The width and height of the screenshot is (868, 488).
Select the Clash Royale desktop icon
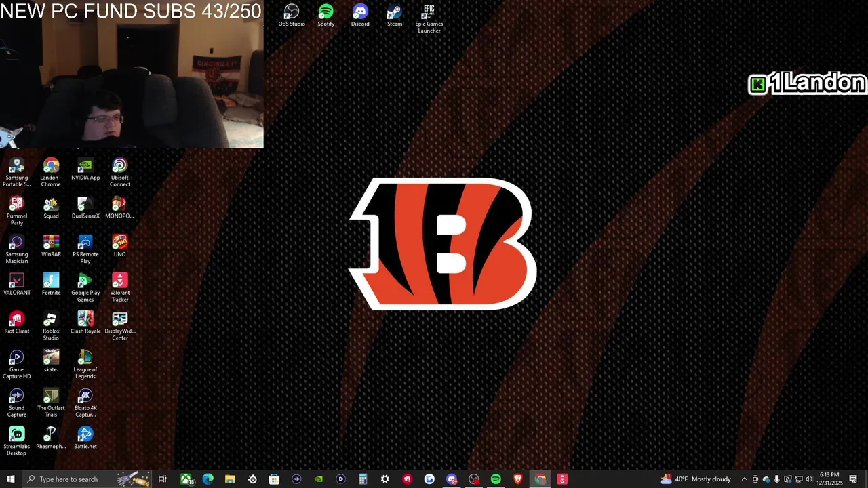tap(85, 323)
